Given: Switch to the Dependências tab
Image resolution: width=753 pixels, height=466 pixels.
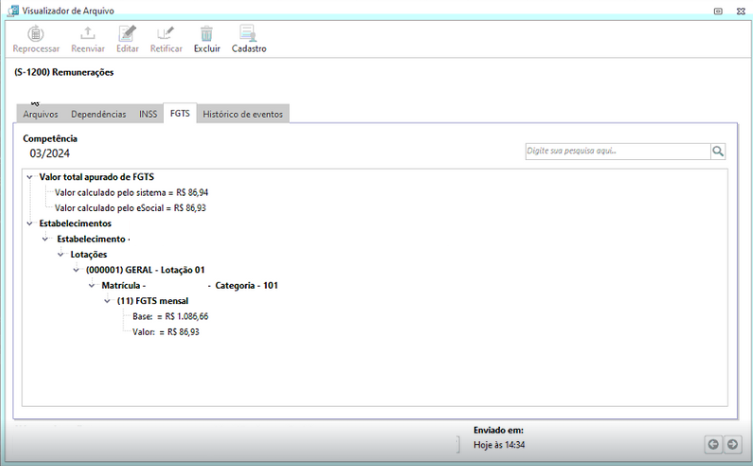Looking at the screenshot, I should 98,114.
